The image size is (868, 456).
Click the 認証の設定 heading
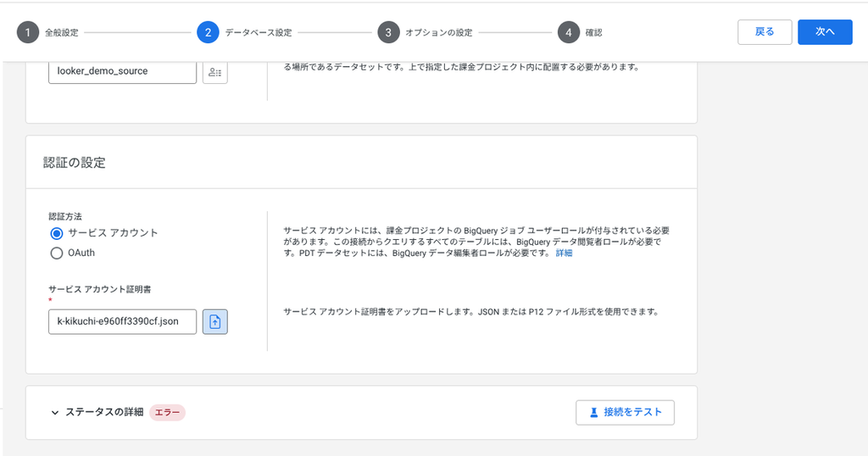[75, 163]
